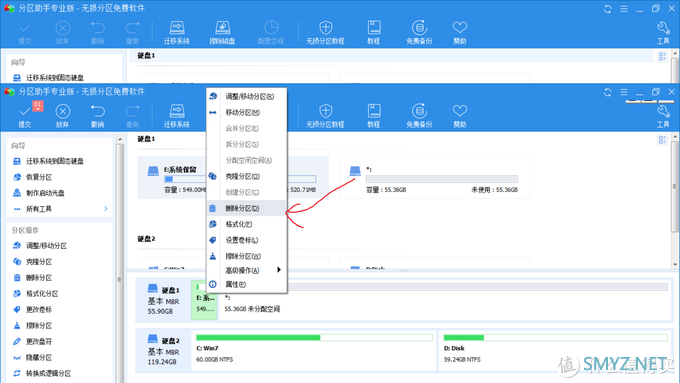Image resolution: width=680 pixels, height=383 pixels.
Task: Click the sidebar scrollbar up arrow
Action: [120, 139]
